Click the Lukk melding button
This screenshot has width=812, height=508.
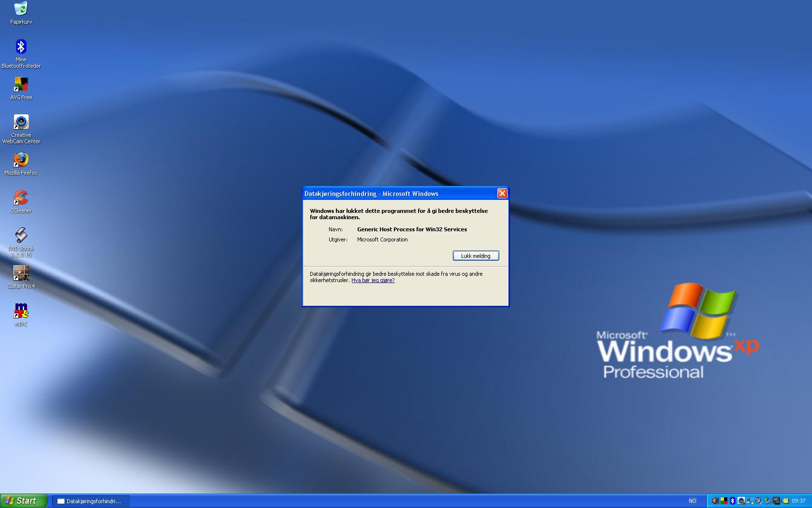476,256
